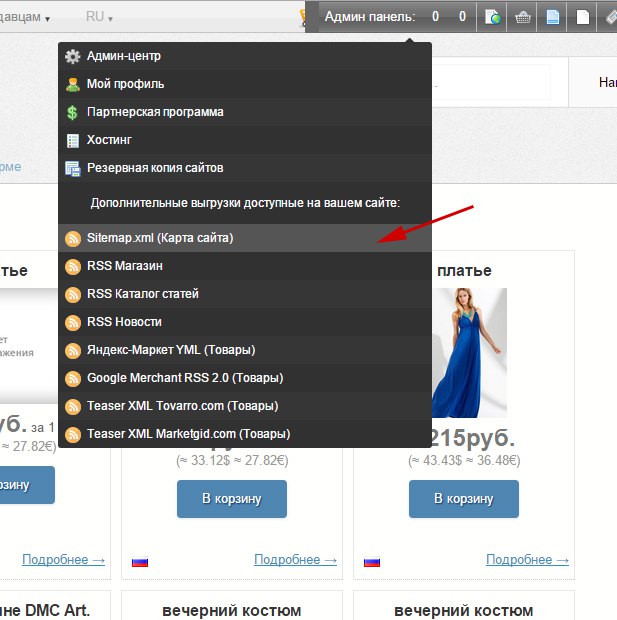
Task: Click the user avatar icon for Мой профиль
Action: point(72,84)
